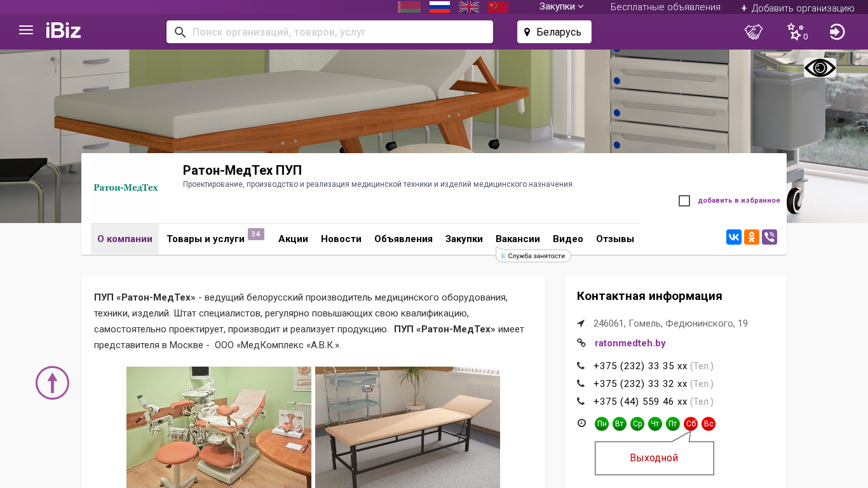Click the location arrow icon beside address
The width and height of the screenshot is (868, 488).
pos(581,323)
